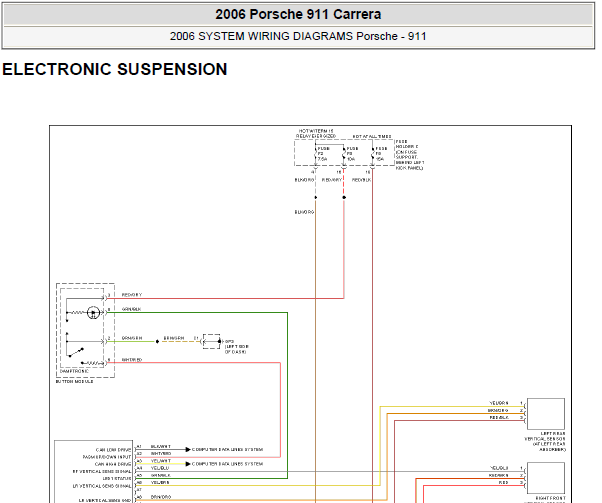
Task: Click the ground point symbol left of dash
Action: click(x=212, y=341)
